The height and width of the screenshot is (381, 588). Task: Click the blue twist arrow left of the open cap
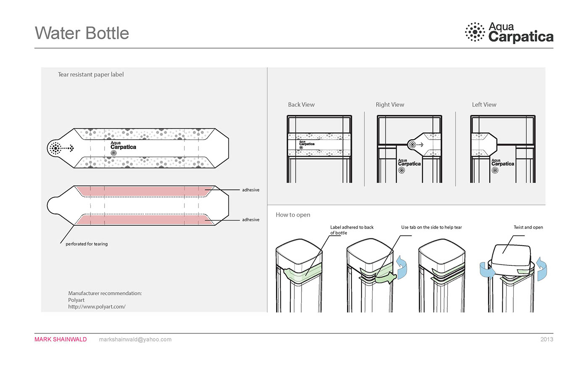[x=487, y=270]
